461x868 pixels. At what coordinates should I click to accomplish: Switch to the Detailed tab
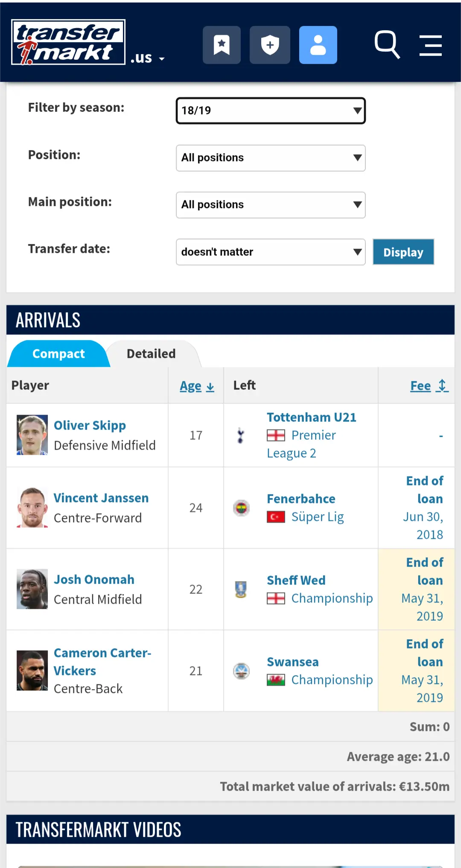coord(151,354)
